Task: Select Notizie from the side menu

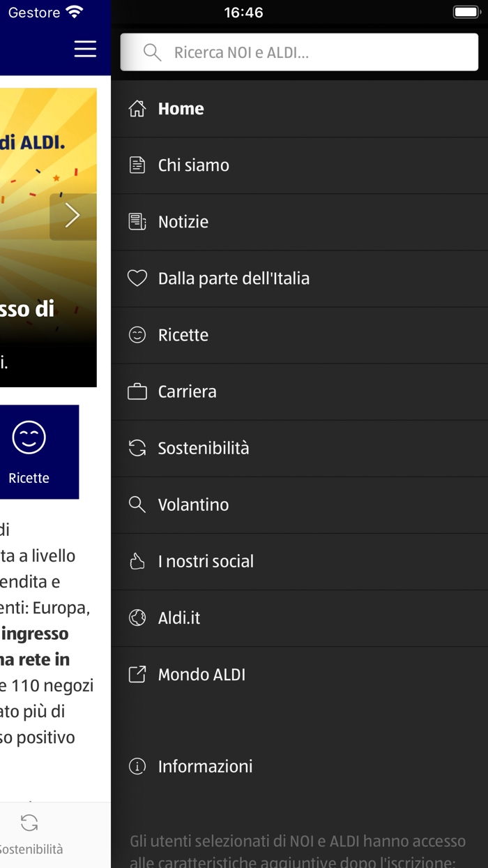Action: 300,222
